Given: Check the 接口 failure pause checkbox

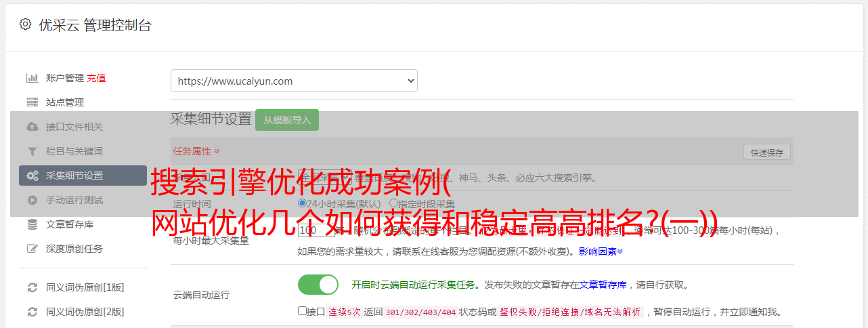Looking at the screenshot, I should [302, 311].
